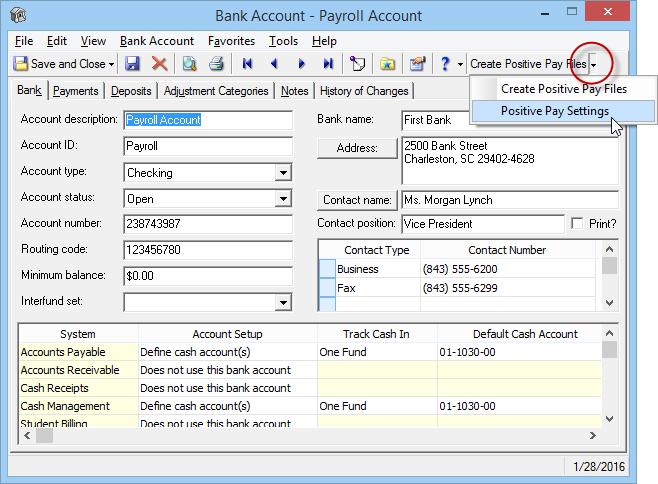This screenshot has height=484, width=658.
Task: Click the Account number field
Action: pyautogui.click(x=208, y=224)
